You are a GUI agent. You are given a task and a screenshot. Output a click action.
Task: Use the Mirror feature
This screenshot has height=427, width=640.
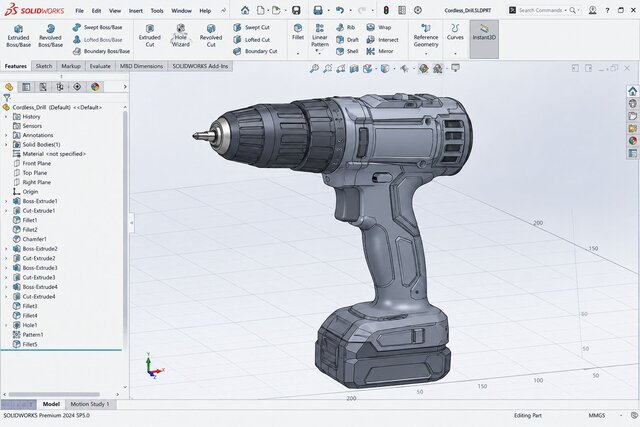coord(380,51)
